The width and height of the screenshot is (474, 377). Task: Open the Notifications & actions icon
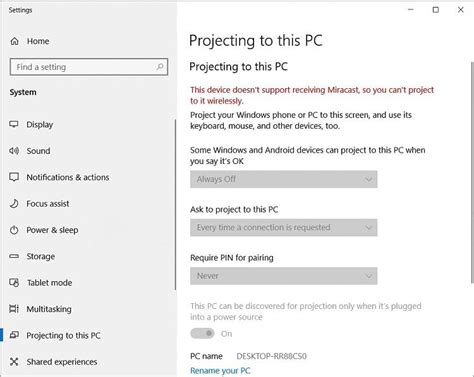(14, 177)
